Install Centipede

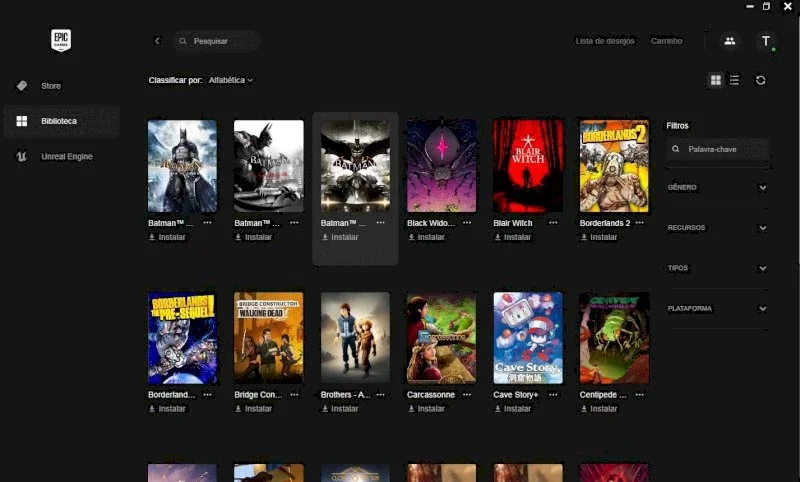click(x=599, y=409)
